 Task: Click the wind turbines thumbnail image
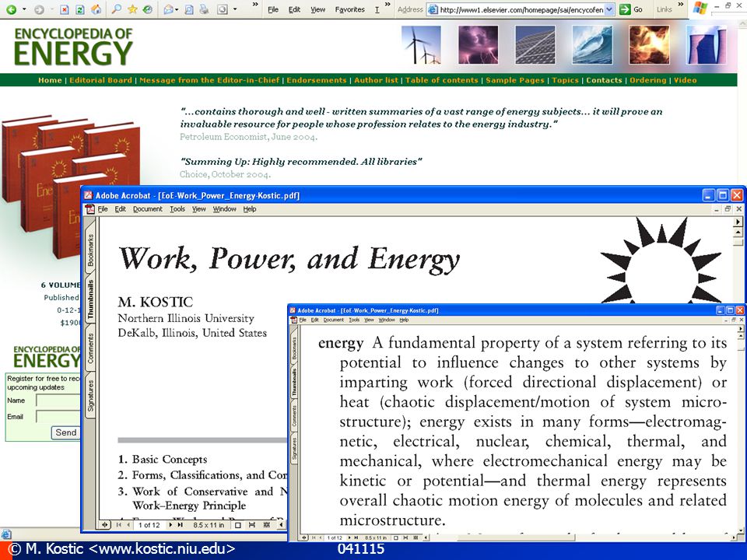click(421, 45)
